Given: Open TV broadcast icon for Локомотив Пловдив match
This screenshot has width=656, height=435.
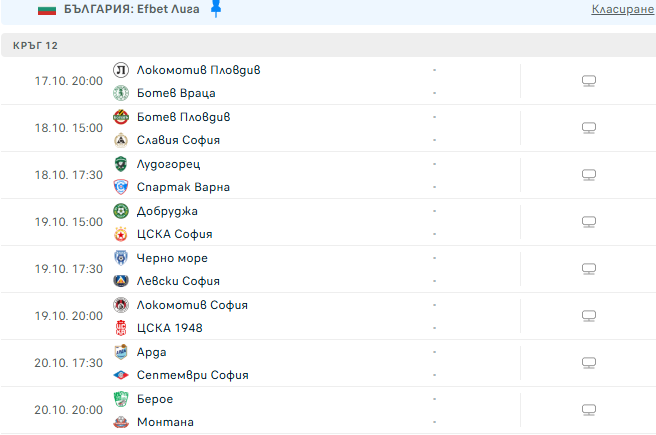Looking at the screenshot, I should coord(589,81).
